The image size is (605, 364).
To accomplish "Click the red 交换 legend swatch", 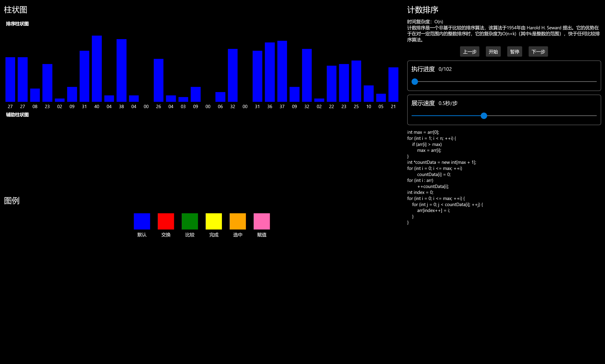I will 166,221.
